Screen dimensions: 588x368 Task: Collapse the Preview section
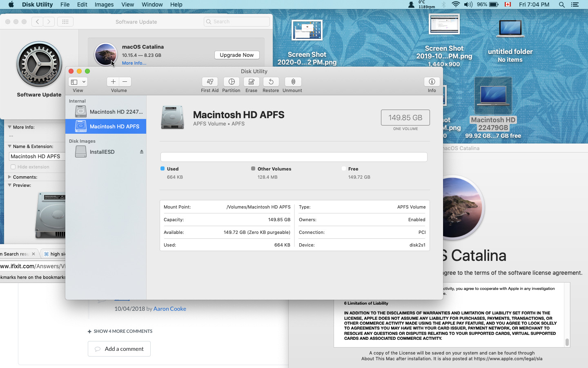click(x=10, y=185)
